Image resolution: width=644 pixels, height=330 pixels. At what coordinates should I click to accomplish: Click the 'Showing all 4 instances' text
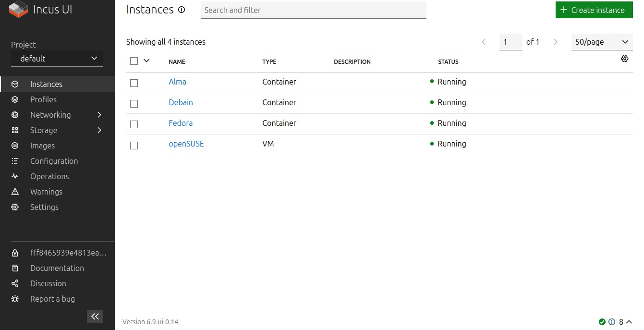[x=166, y=42]
